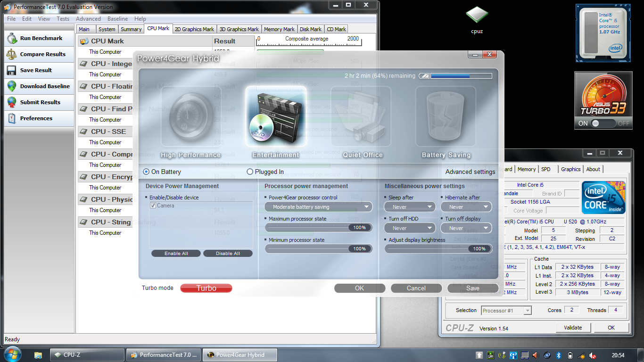Click the battery level icon in Power4Gear

point(425,75)
